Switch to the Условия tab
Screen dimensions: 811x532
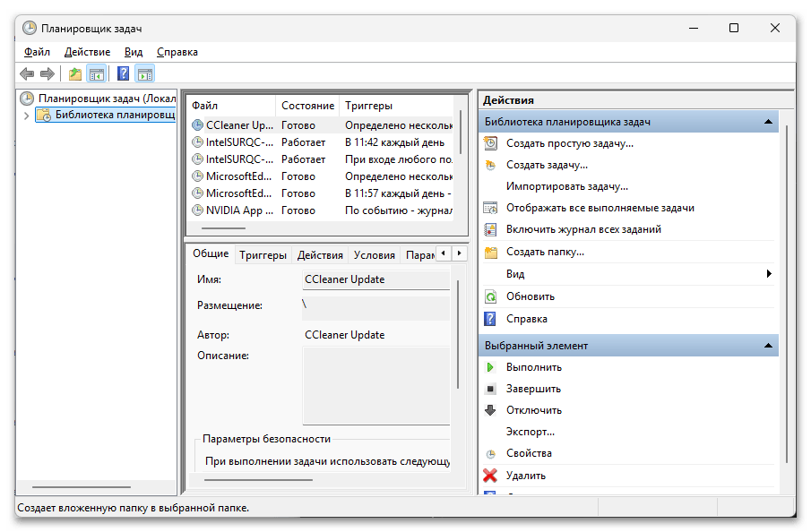click(374, 255)
